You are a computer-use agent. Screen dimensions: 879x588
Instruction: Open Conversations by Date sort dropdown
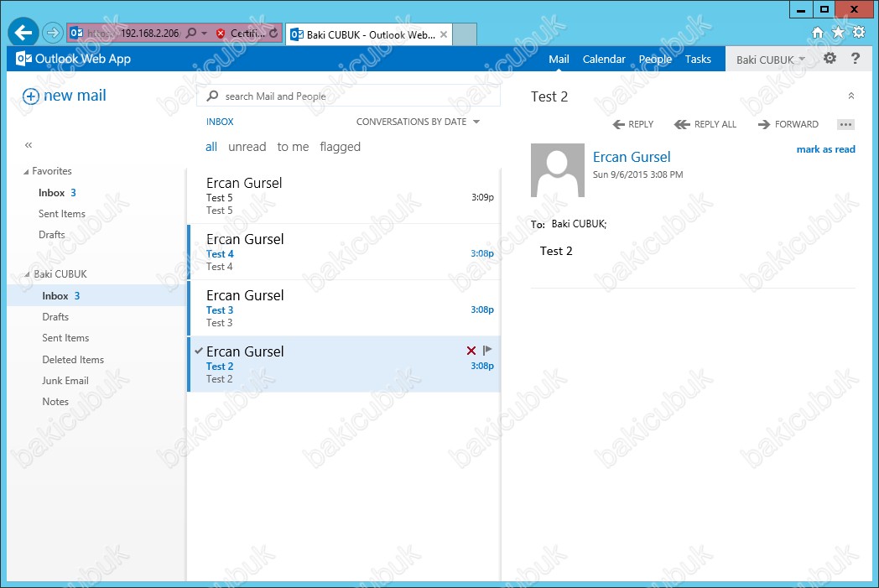(x=419, y=122)
